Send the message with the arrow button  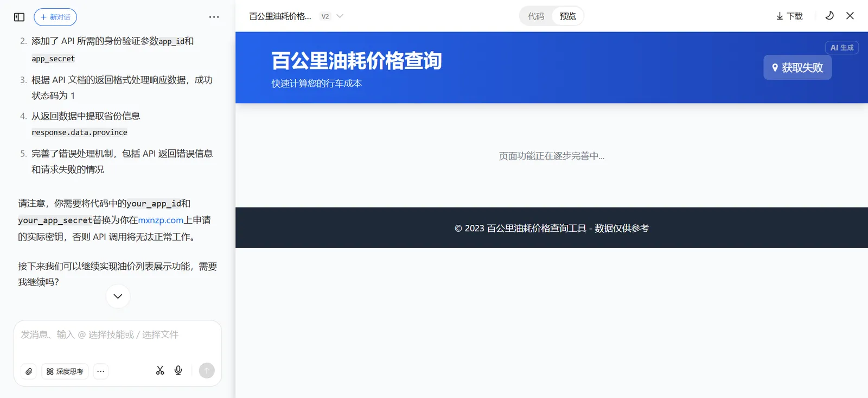pyautogui.click(x=207, y=370)
